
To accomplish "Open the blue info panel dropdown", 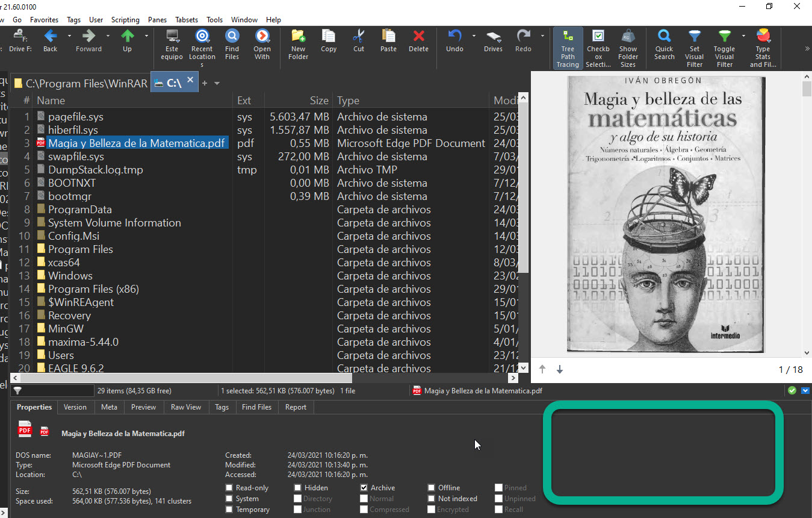I will click(x=805, y=390).
